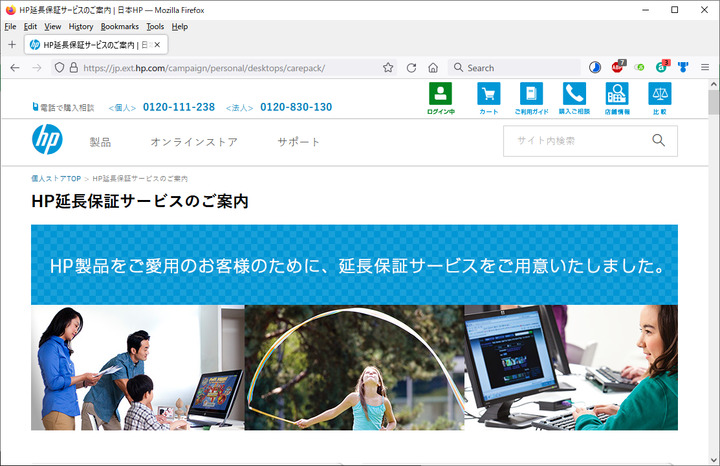720x466 pixels.
Task: Click the purchase consultation phone icon
Action: pyautogui.click(x=574, y=94)
